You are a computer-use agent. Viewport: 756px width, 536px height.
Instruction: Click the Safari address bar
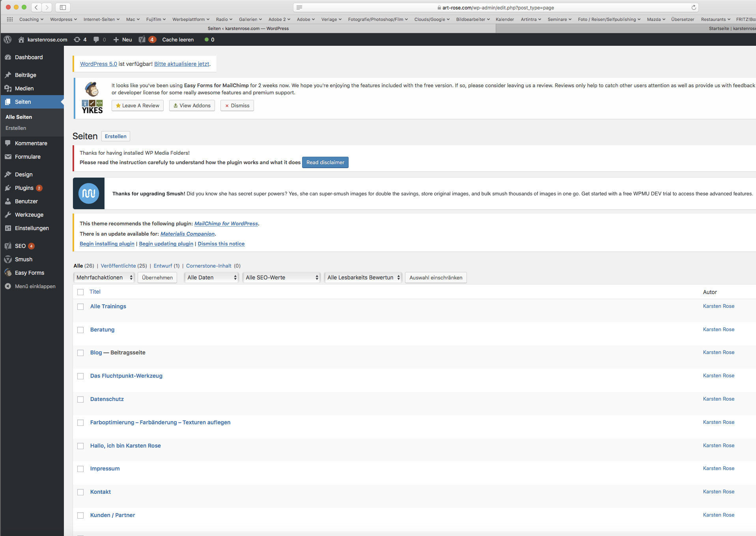coord(496,7)
